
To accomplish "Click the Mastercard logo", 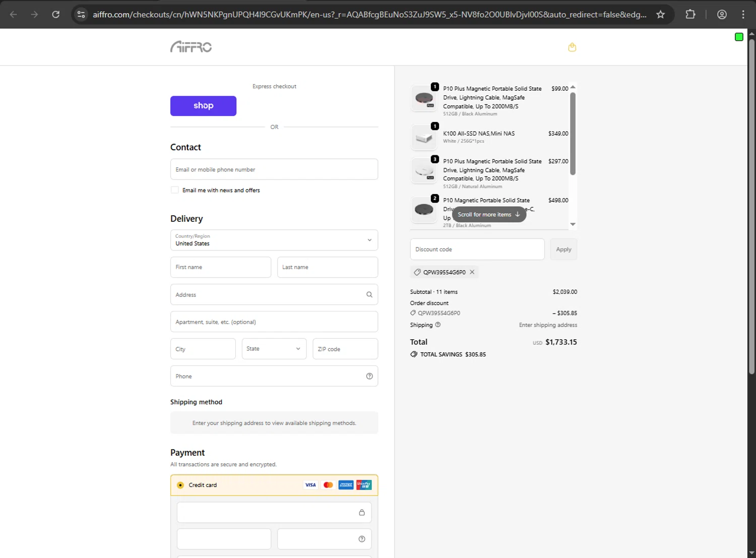I will (x=328, y=485).
